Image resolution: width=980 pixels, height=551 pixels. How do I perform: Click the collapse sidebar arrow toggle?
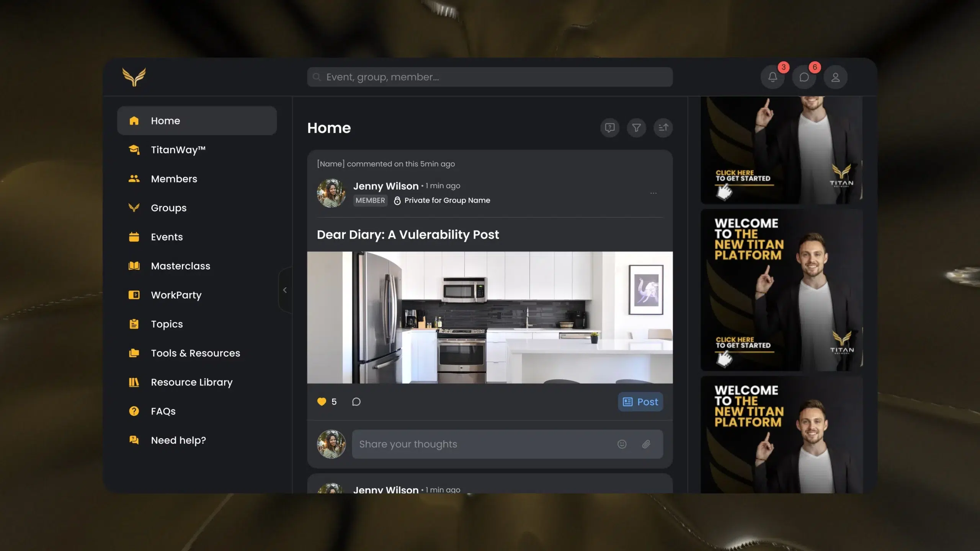285,289
